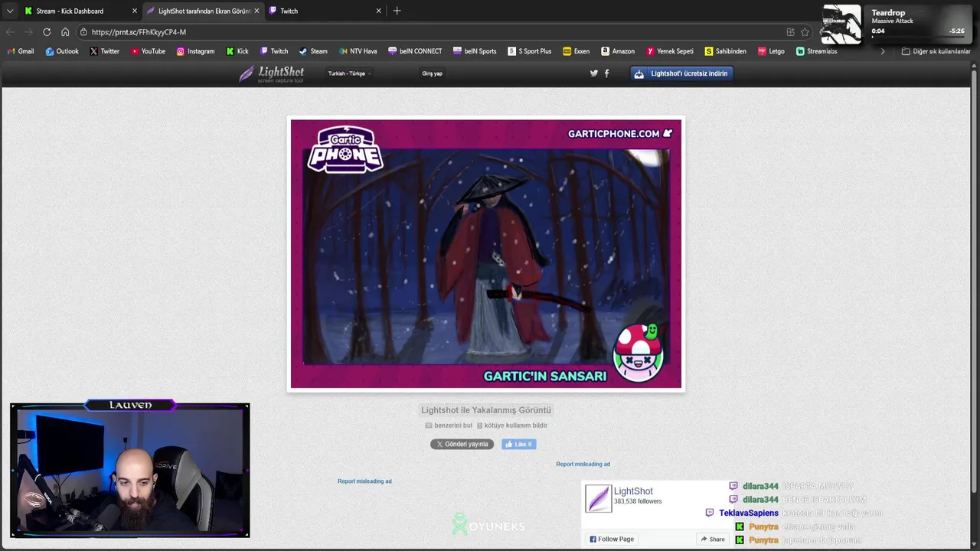Screen dimensions: 980x551
Task: Click the reload page button
Action: coord(47,32)
